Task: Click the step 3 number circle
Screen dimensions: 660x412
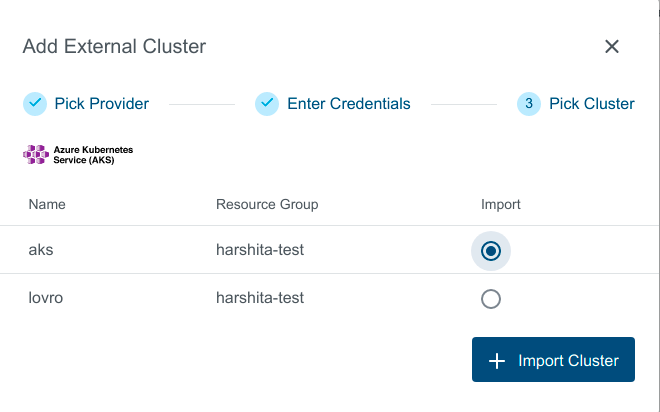Action: (x=529, y=103)
